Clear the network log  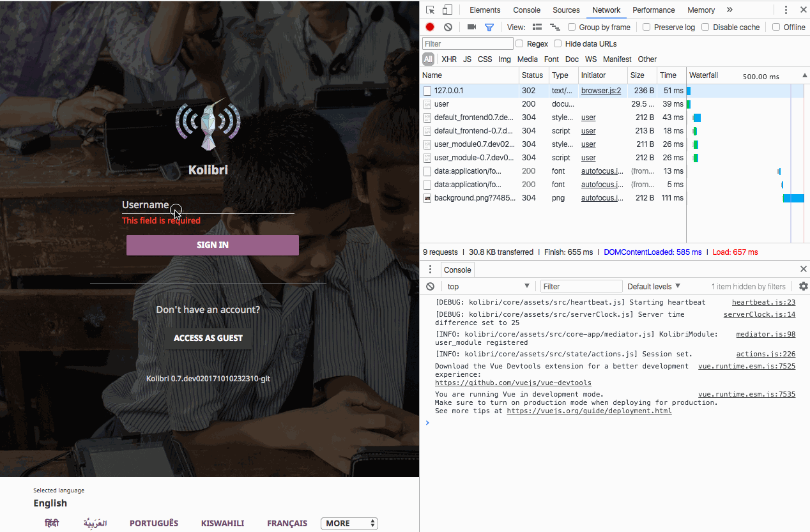click(x=448, y=27)
